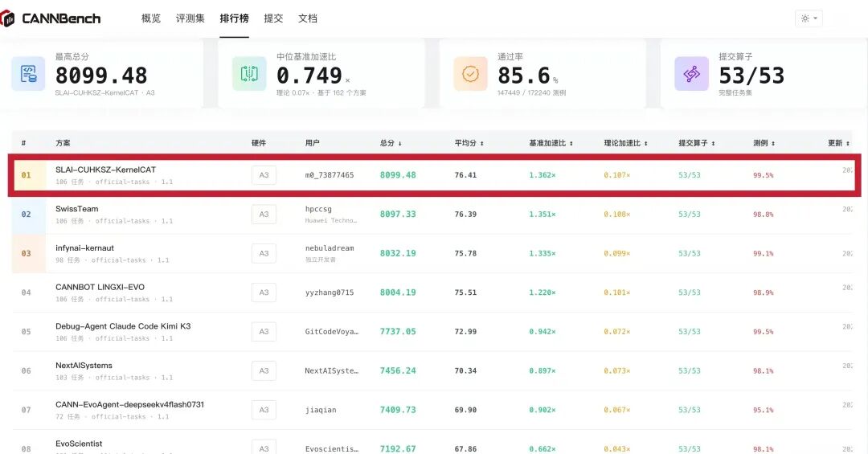Viewport: 868px width, 454px height.
Task: Click pass rate 95.1%
Action: pyautogui.click(x=764, y=411)
